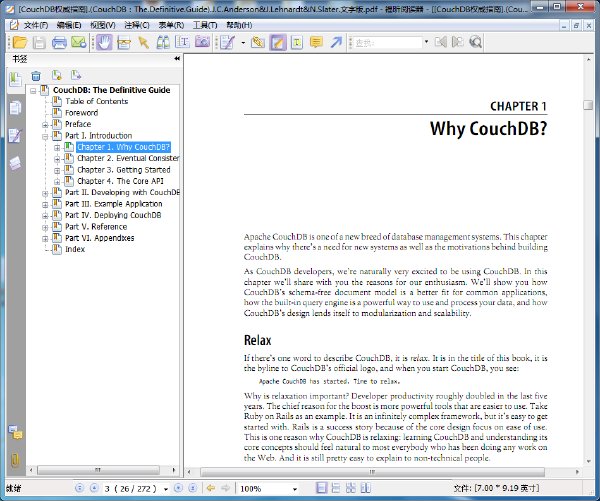Expand the Preface bookmark
The height and width of the screenshot is (501, 600).
click(x=45, y=125)
